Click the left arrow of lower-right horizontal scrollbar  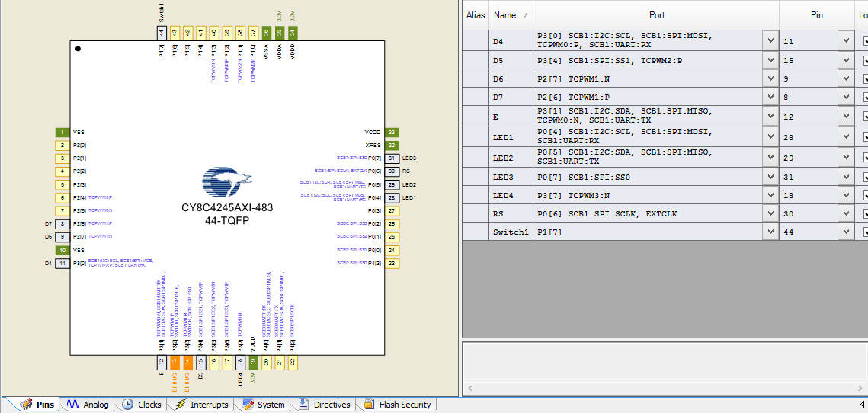(x=470, y=389)
